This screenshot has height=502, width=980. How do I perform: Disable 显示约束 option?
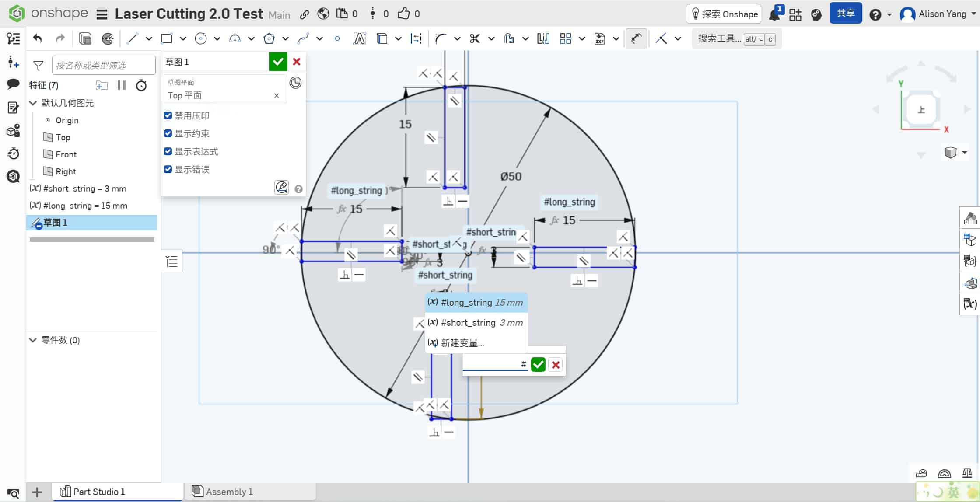(168, 133)
